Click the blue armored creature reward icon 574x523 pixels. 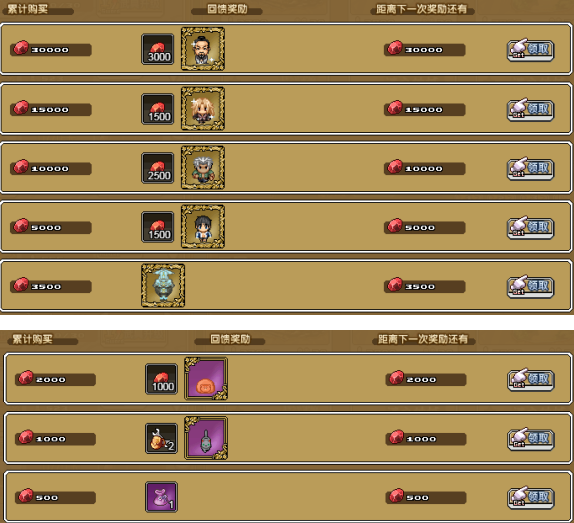point(163,285)
